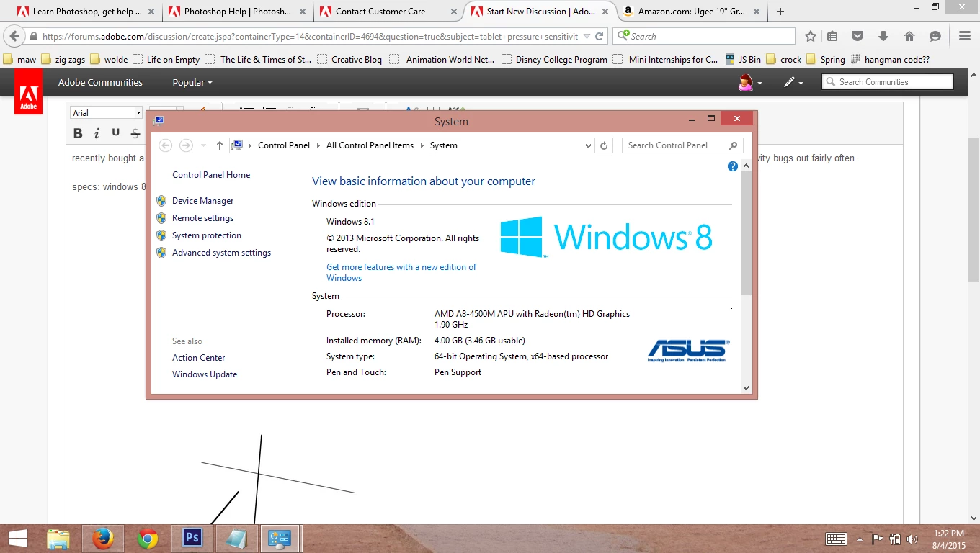Expand arrow after Control Panel breadcrumb
Viewport: 980px width, 553px height.
pyautogui.click(x=318, y=145)
